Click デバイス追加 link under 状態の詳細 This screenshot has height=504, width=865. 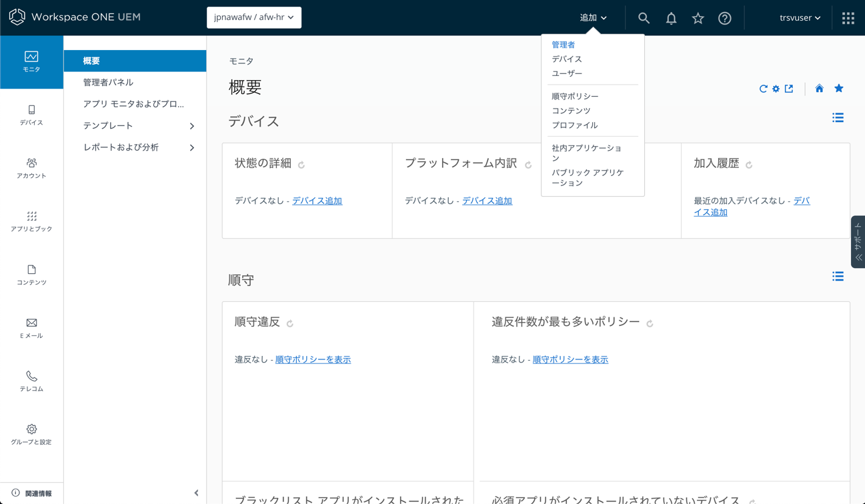coord(317,201)
